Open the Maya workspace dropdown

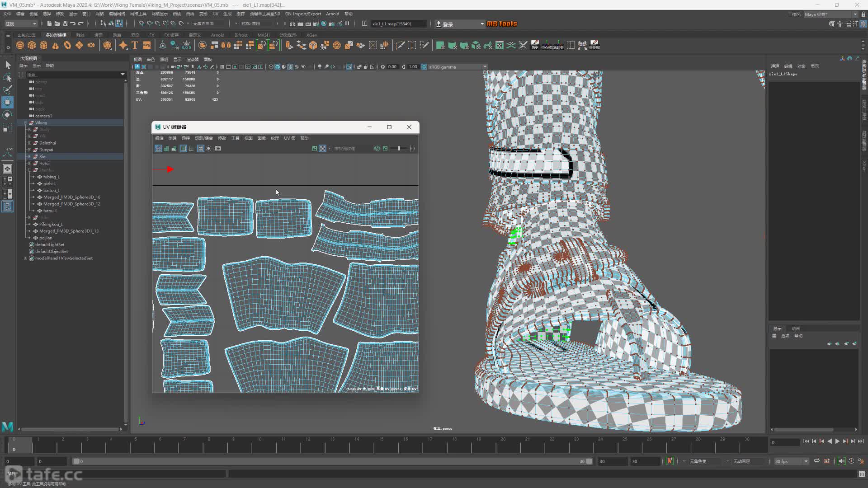coord(830,14)
